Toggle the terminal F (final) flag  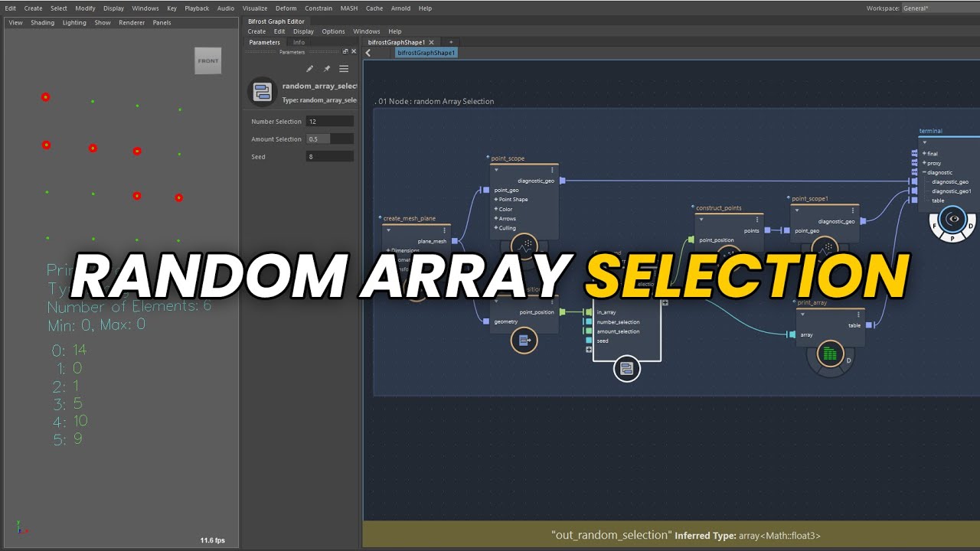(x=935, y=227)
